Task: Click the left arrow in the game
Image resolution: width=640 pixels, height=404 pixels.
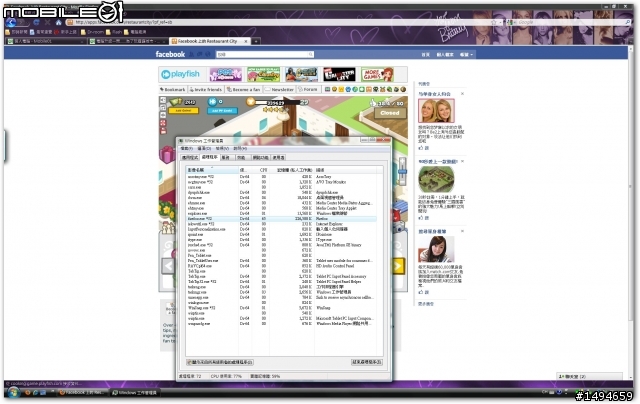Action: click(x=168, y=266)
